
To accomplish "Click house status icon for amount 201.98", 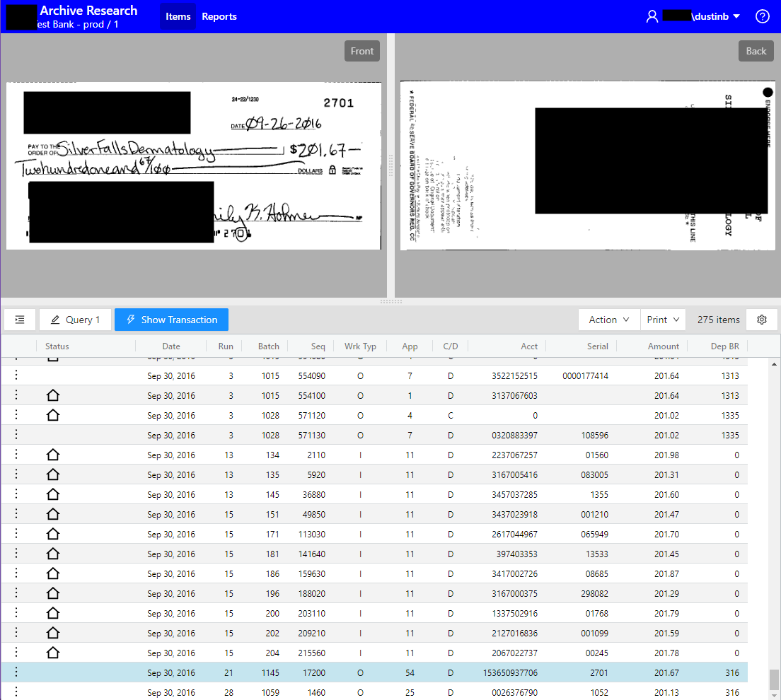I will [x=52, y=455].
